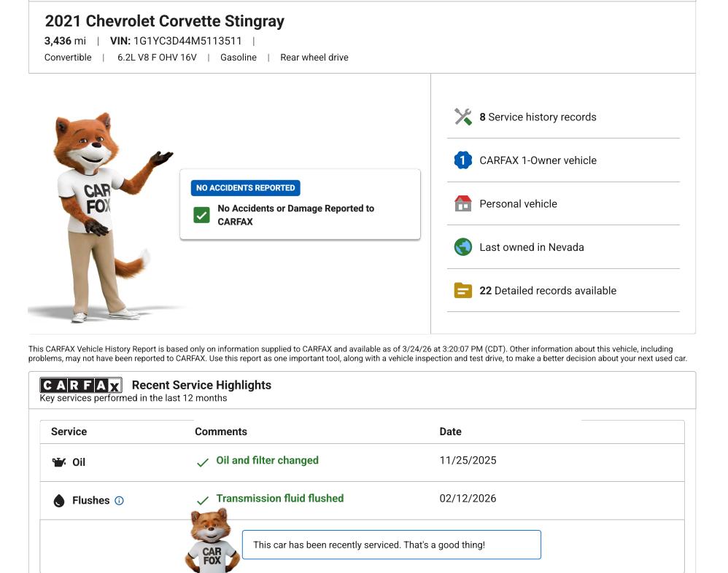
Task: Click the wrench service history icon
Action: [x=462, y=117]
